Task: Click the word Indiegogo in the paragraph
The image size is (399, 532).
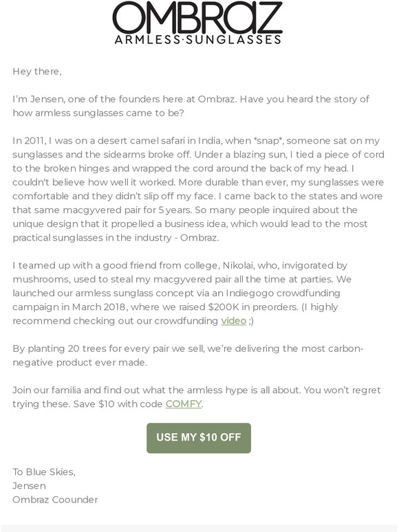Action: tap(249, 293)
